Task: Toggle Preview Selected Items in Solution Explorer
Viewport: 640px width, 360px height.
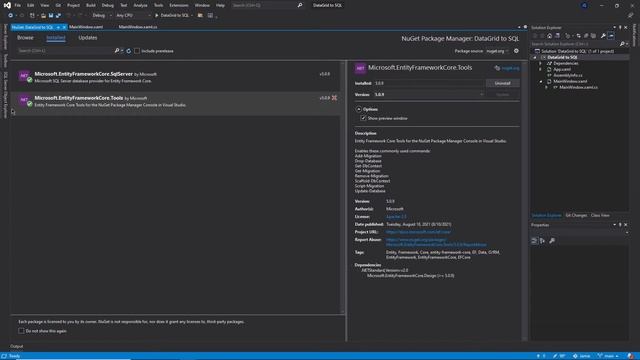Action: pos(611,36)
